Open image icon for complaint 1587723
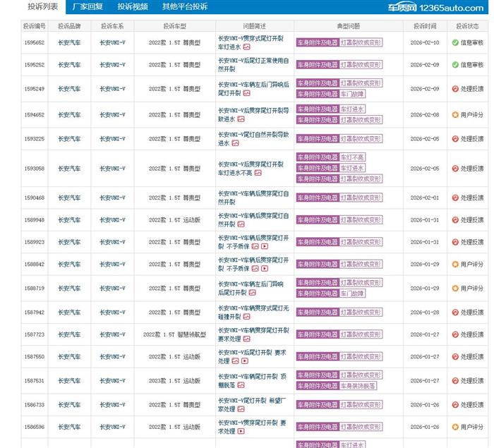This screenshot has height=448, width=494. [247, 339]
